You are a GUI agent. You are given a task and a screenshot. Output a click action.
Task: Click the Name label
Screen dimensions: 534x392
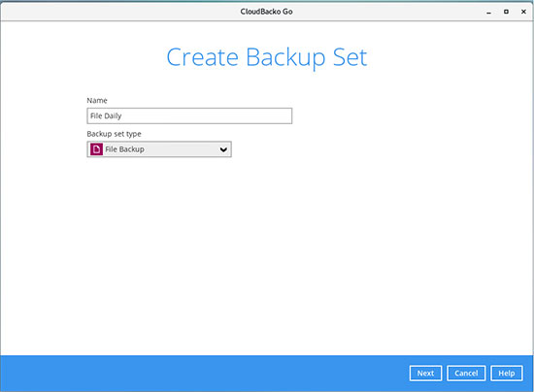(x=97, y=100)
